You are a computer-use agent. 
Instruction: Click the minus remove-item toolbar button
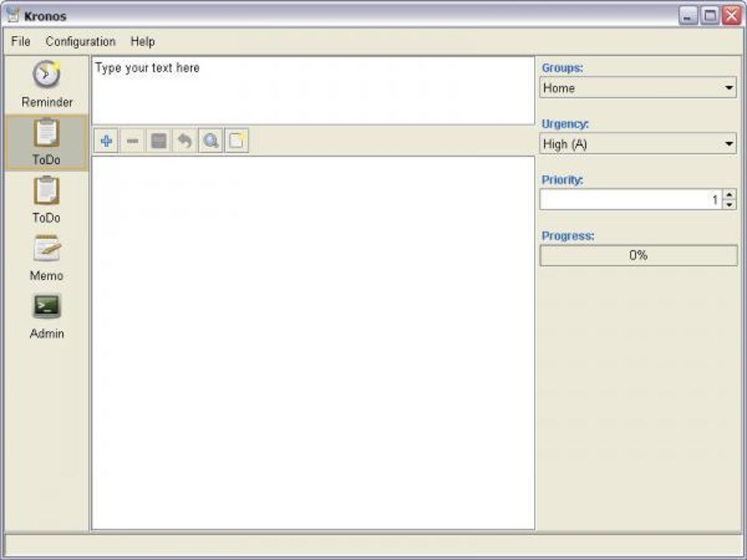coord(133,141)
